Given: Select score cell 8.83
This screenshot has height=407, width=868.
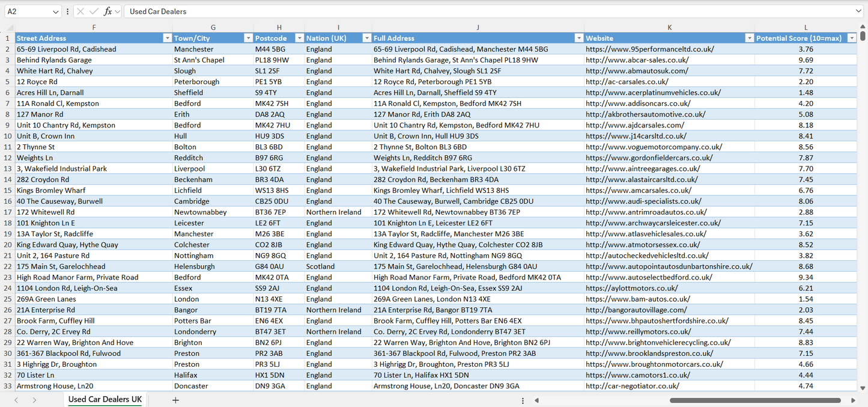Looking at the screenshot, I should 806,343.
